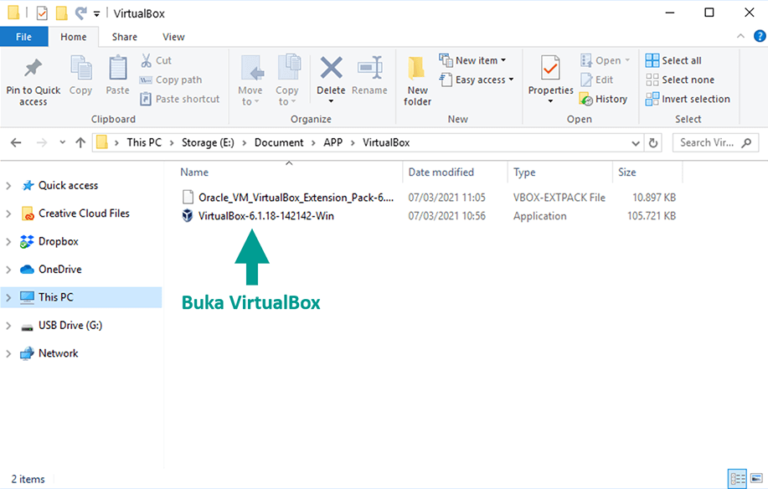Switch to Large icons view in the status bar
The image size is (768, 489).
click(756, 479)
